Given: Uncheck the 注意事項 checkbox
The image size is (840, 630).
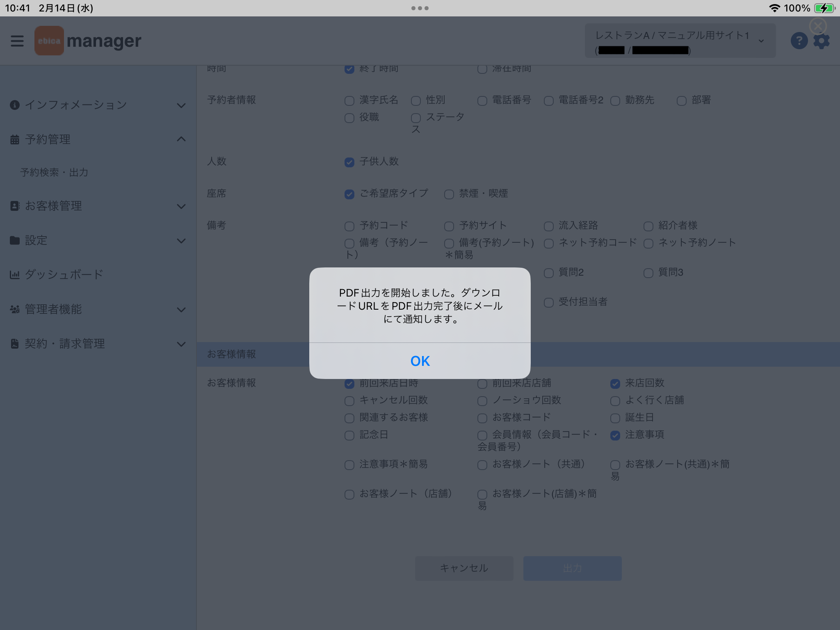Looking at the screenshot, I should coord(615,436).
